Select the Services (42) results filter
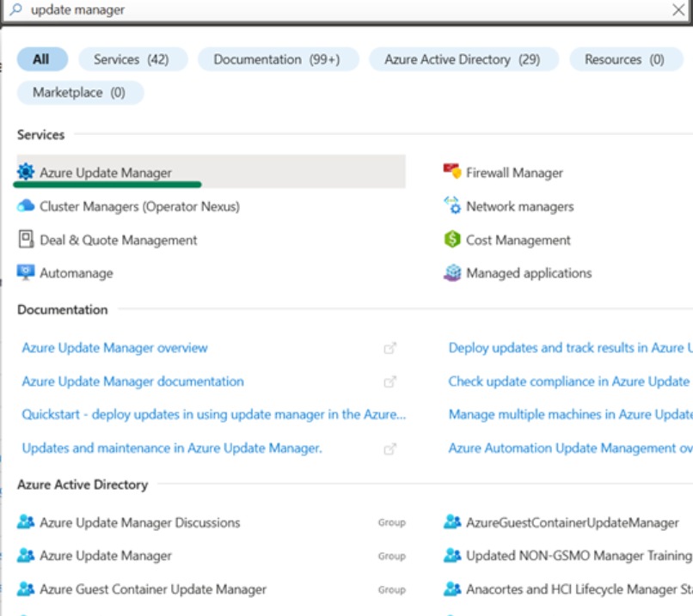693x616 pixels. pyautogui.click(x=132, y=58)
